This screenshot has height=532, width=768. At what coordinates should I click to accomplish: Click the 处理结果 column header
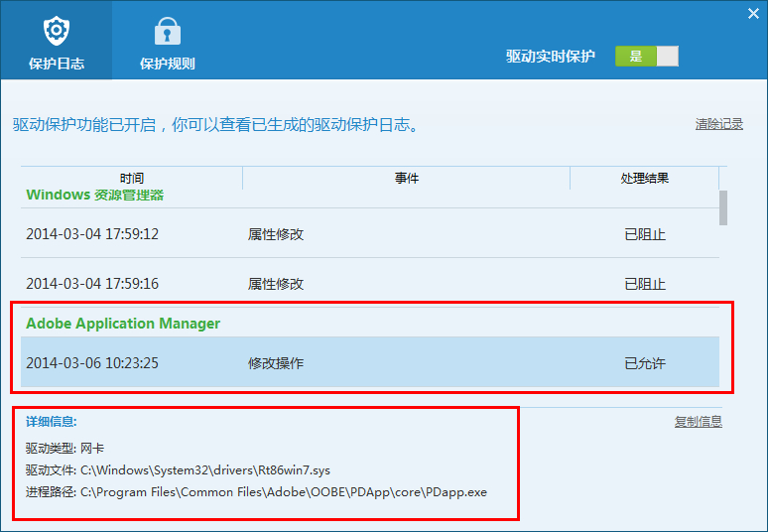click(645, 178)
